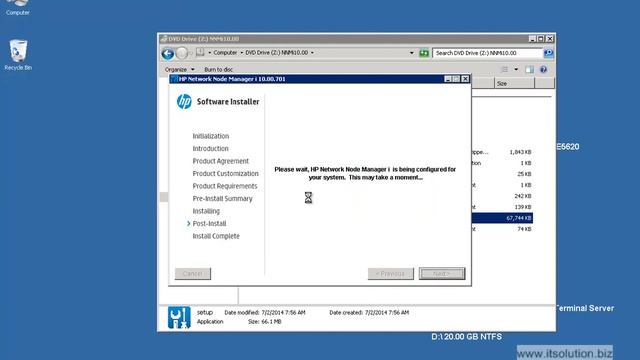
Task: Close the HP Network Node Manager installer window
Action: [x=465, y=79]
